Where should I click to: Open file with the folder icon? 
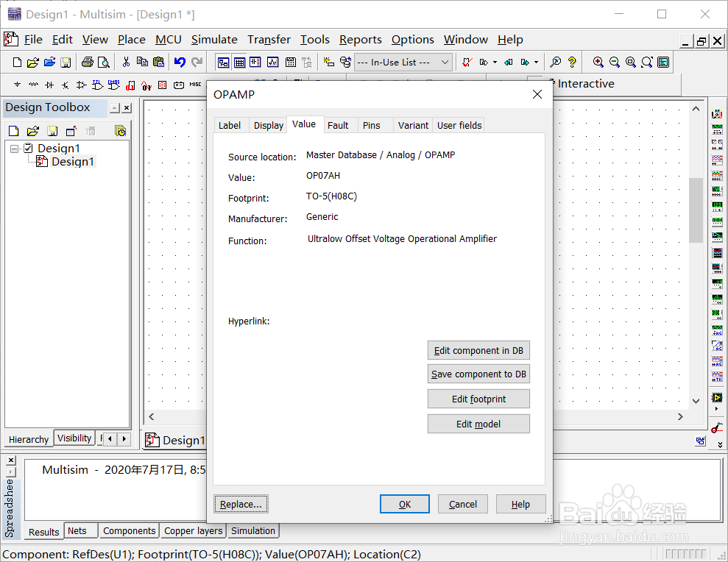(x=33, y=63)
